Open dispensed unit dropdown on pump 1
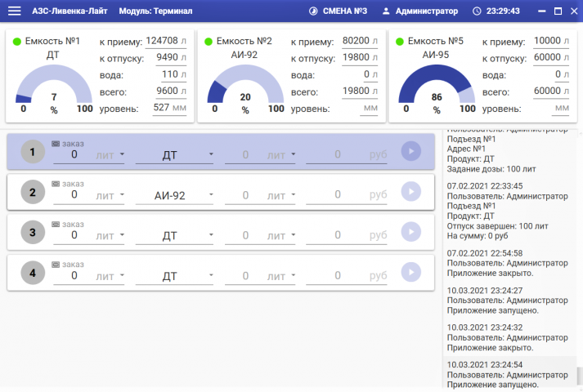Image resolution: width=583 pixels, height=392 pixels. (294, 154)
